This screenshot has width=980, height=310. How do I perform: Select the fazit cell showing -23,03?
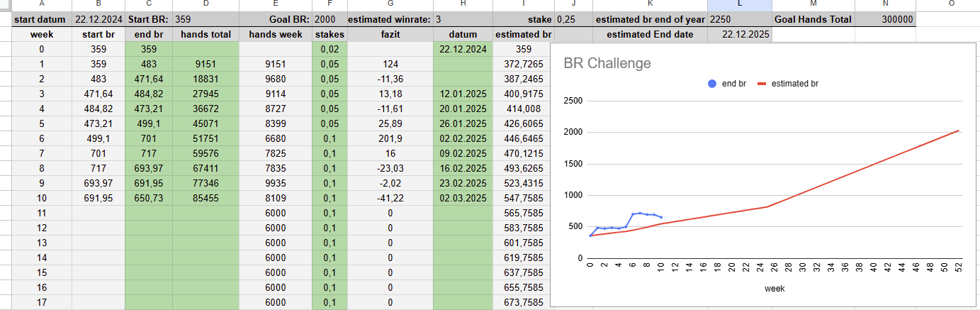[390, 168]
